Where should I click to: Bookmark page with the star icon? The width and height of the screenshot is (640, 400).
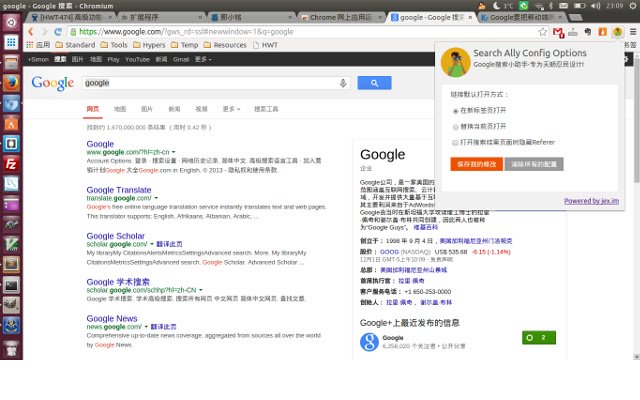click(542, 32)
